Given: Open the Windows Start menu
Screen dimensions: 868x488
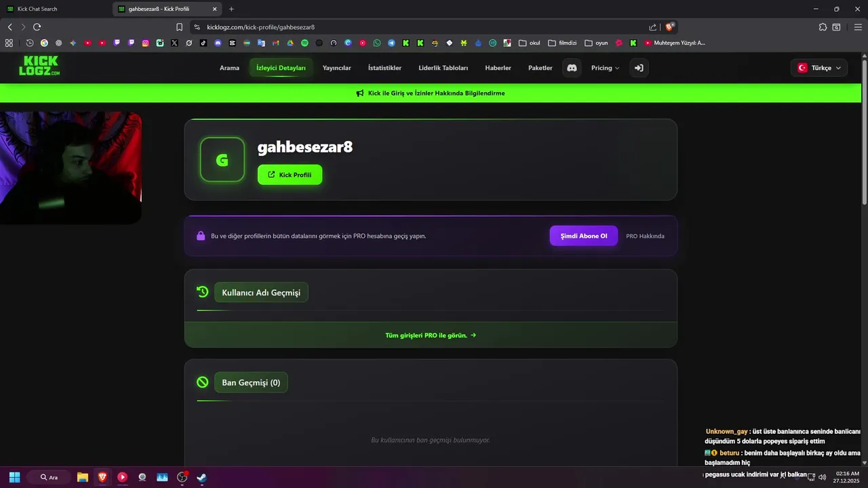Looking at the screenshot, I should (14, 477).
